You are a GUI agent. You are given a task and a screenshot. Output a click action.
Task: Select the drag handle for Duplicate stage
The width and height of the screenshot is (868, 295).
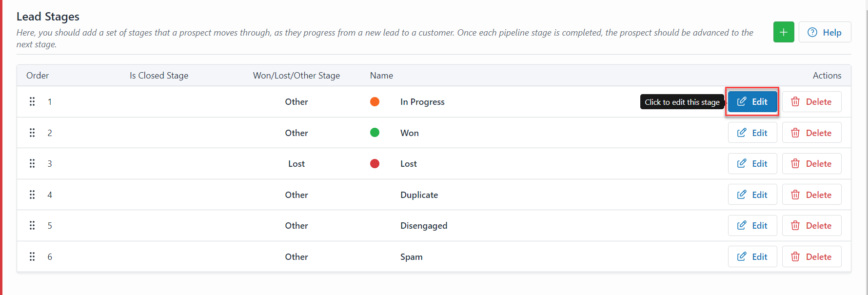point(32,195)
